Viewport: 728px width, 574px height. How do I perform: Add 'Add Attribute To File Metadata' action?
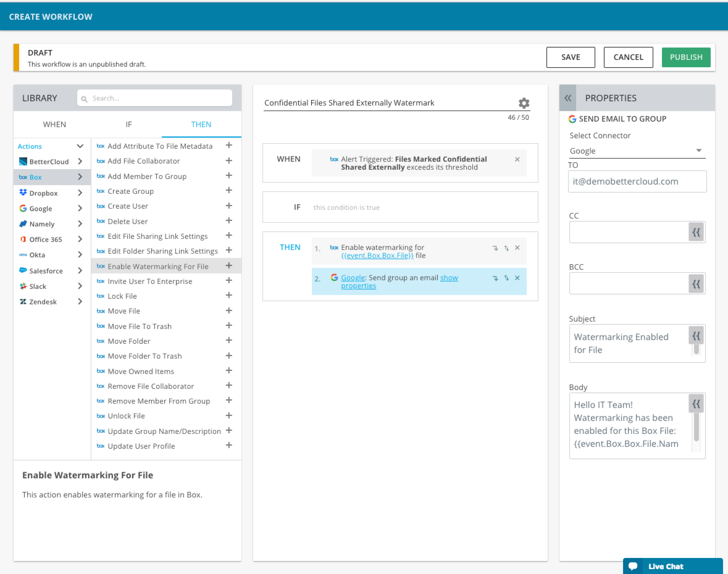(229, 145)
